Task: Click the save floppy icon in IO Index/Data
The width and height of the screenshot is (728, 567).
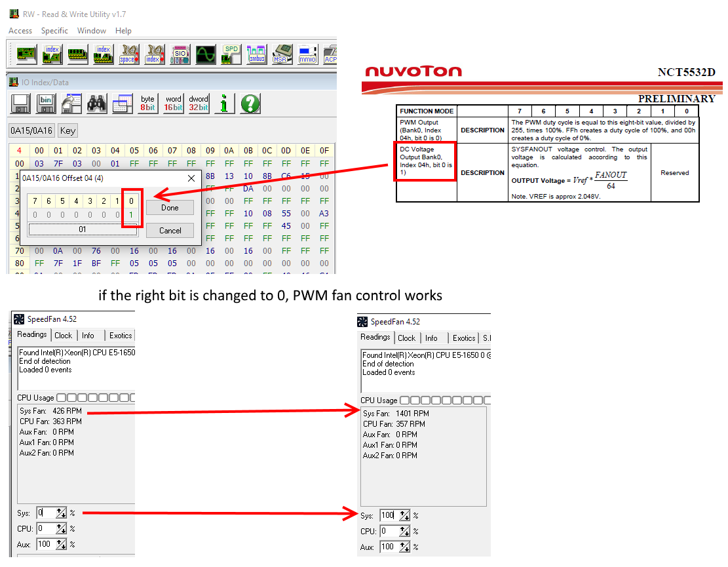Action: point(21,103)
